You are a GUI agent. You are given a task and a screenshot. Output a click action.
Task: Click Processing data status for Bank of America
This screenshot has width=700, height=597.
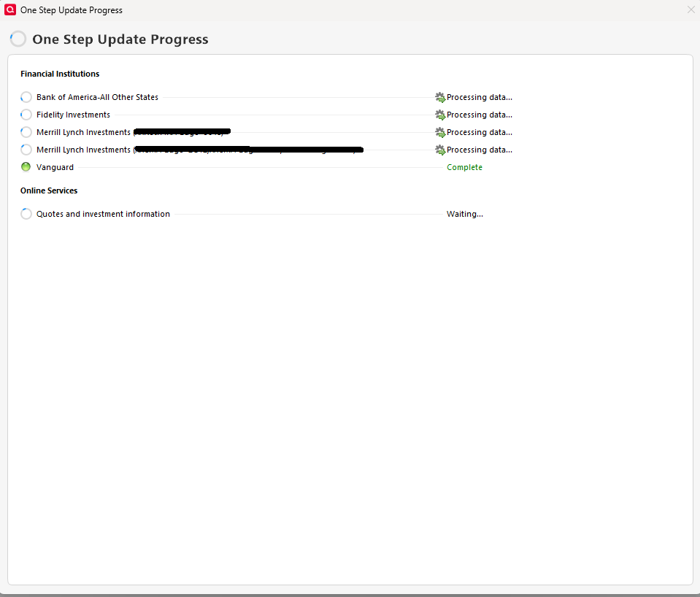tap(480, 97)
